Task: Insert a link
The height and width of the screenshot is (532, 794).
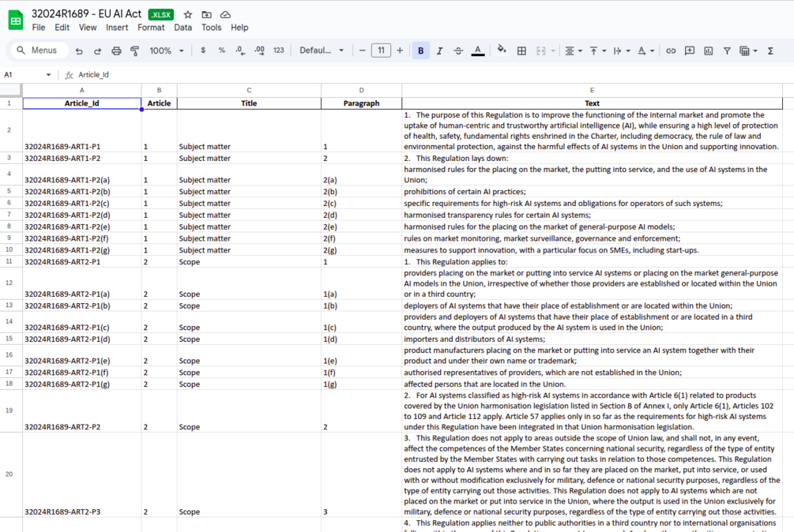Action: (671, 51)
